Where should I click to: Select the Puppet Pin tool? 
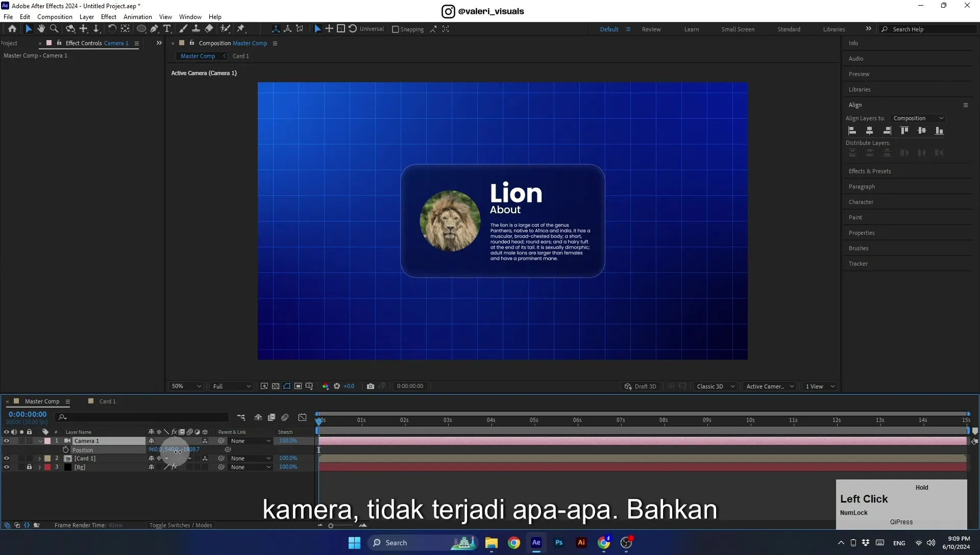pyautogui.click(x=241, y=29)
